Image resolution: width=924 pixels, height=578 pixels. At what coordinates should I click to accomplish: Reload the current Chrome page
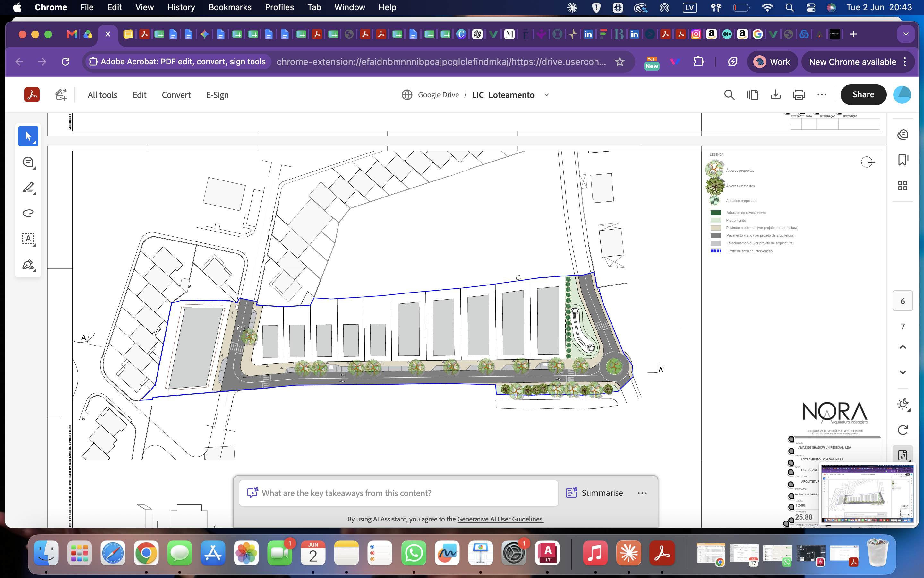point(66,62)
